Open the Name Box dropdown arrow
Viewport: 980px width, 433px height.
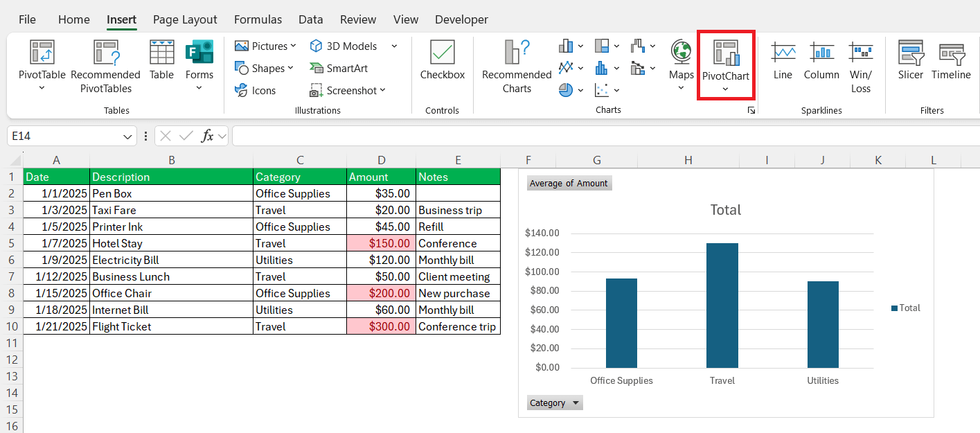coord(127,136)
